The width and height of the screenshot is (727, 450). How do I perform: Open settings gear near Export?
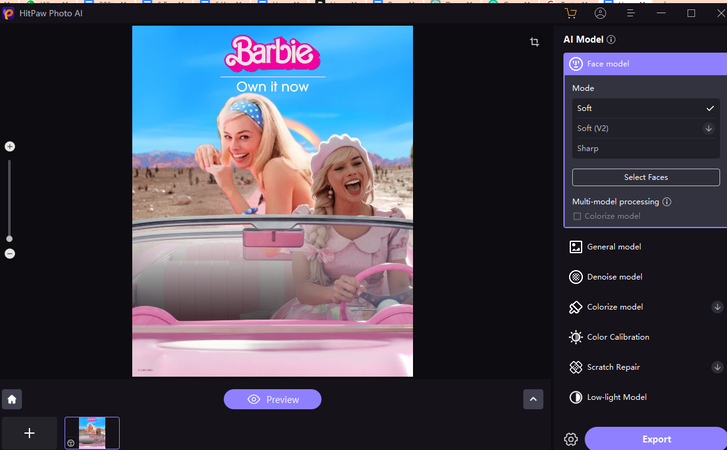click(571, 439)
